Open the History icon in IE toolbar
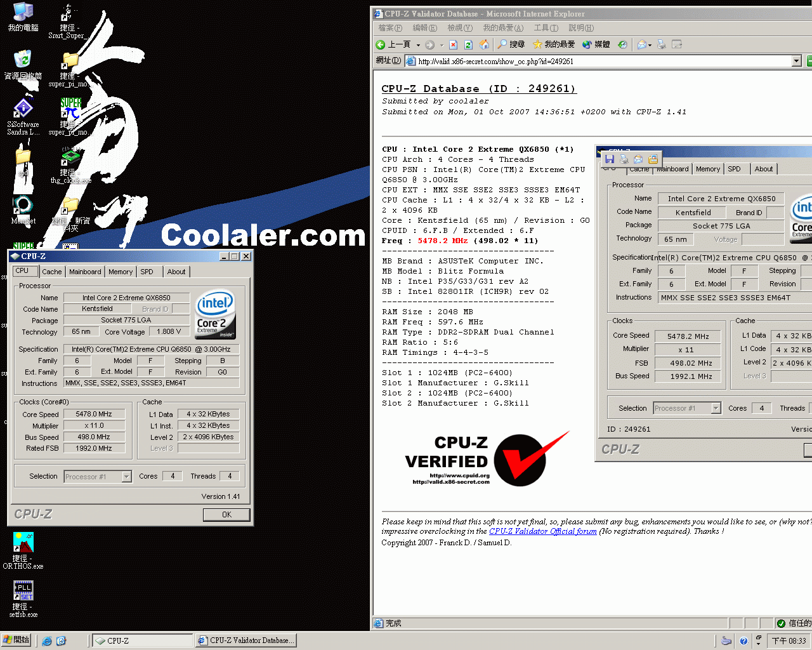 click(x=622, y=44)
